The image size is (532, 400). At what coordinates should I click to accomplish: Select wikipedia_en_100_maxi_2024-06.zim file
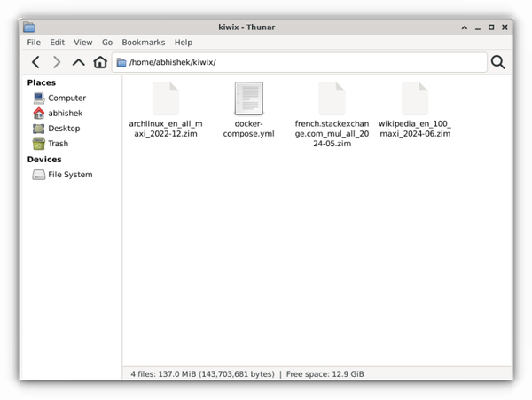414,98
